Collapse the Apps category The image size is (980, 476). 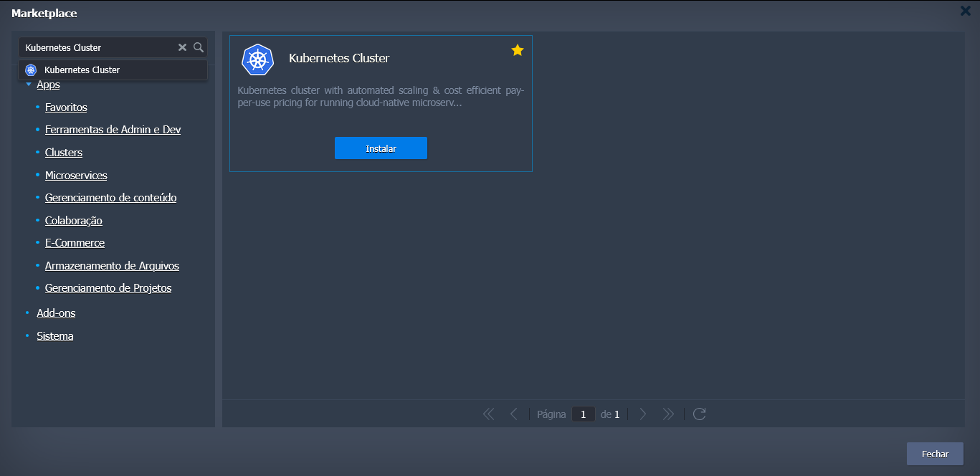(29, 85)
